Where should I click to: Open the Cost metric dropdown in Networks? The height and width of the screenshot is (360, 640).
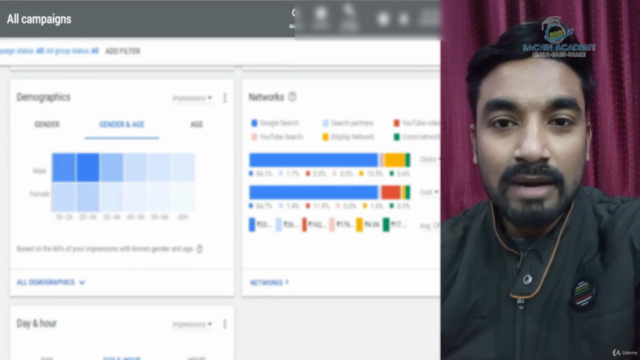coord(430,192)
